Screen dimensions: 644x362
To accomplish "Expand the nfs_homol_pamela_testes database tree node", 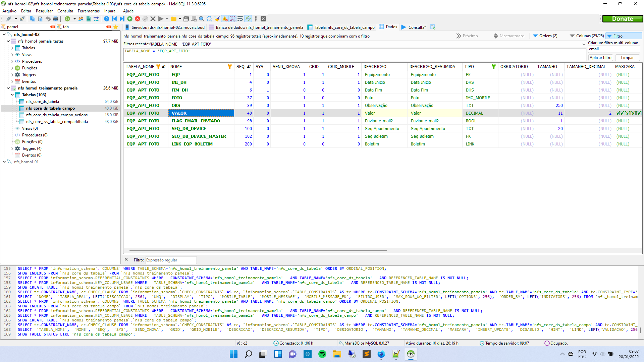I will 8,41.
